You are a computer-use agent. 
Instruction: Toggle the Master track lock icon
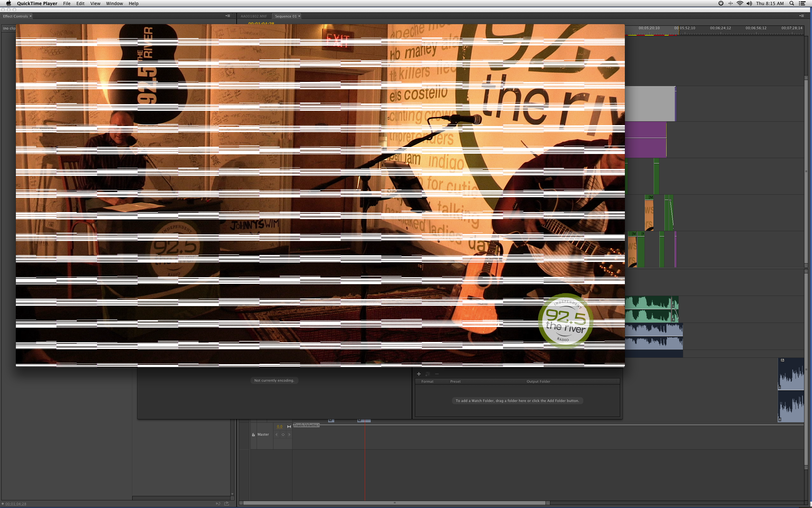pyautogui.click(x=253, y=434)
